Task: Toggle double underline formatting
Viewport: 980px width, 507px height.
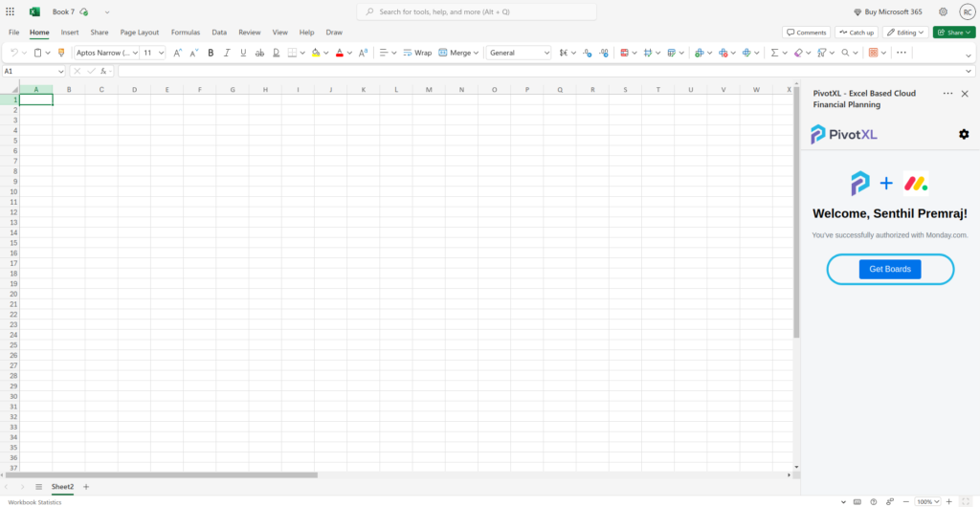Action: pos(277,53)
